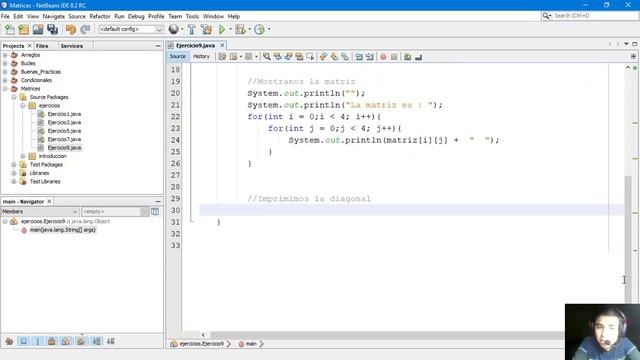The width and height of the screenshot is (640, 360).
Task: Click the Toggle Highlight Search icon
Action: [299, 57]
